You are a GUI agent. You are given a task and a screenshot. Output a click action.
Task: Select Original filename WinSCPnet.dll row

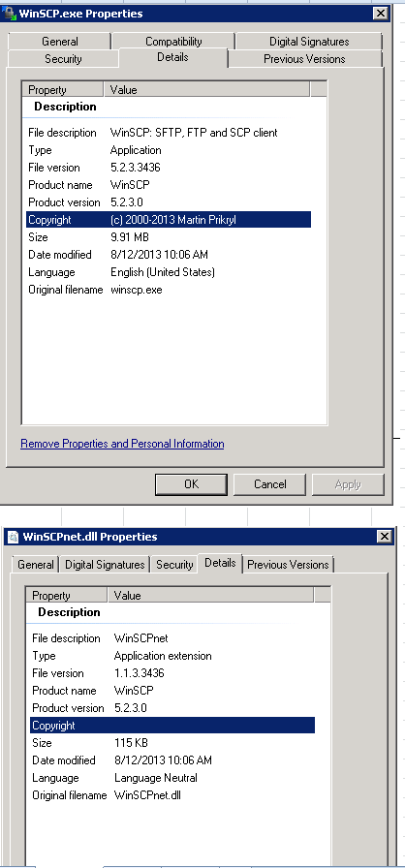(172, 795)
